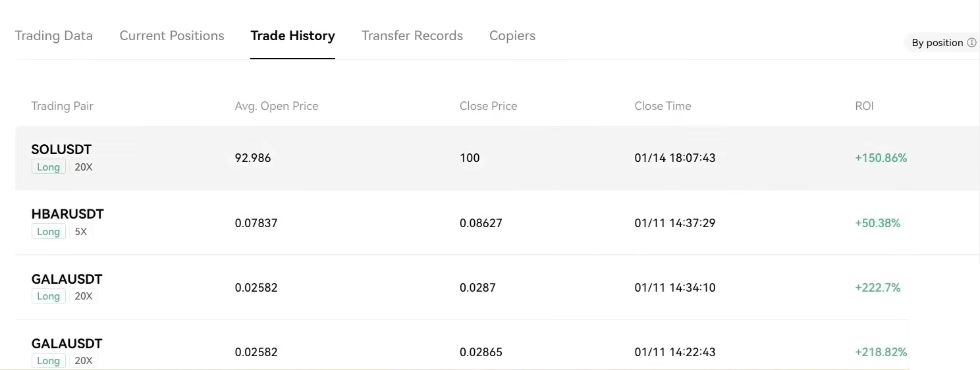
Task: Toggle the By position view option
Action: (937, 43)
